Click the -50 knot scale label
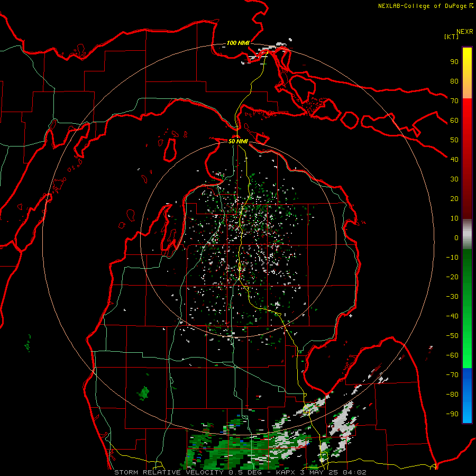Viewport: 476px width, 476px height. tap(452, 336)
